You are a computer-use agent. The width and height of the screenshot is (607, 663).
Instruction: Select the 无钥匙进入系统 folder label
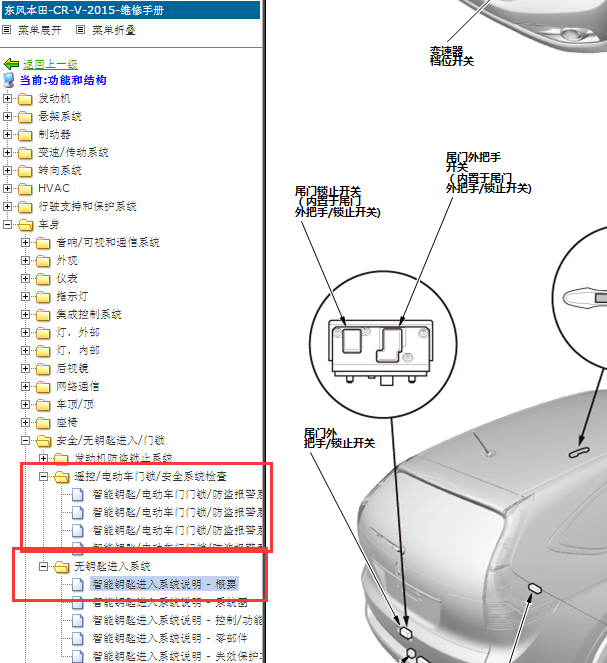pos(112,566)
